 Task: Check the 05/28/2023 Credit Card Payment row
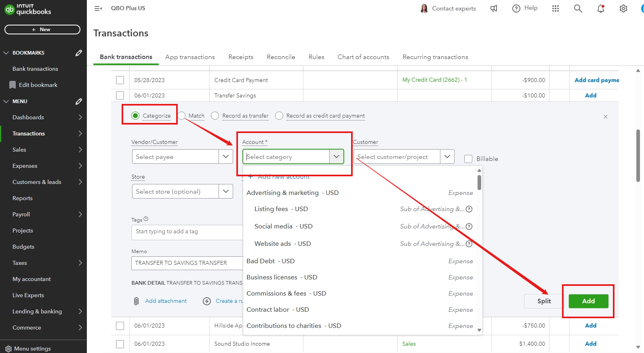pyautogui.click(x=120, y=80)
